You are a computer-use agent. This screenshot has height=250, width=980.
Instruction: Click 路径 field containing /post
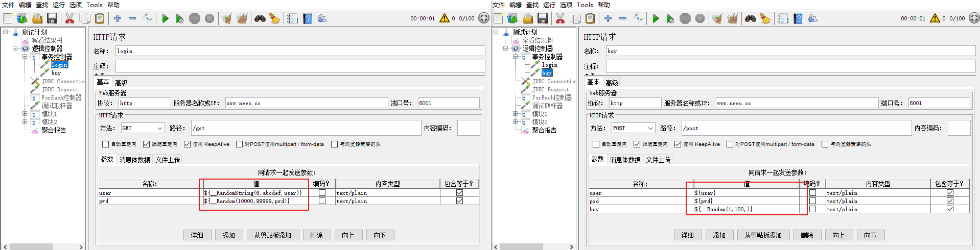click(796, 128)
